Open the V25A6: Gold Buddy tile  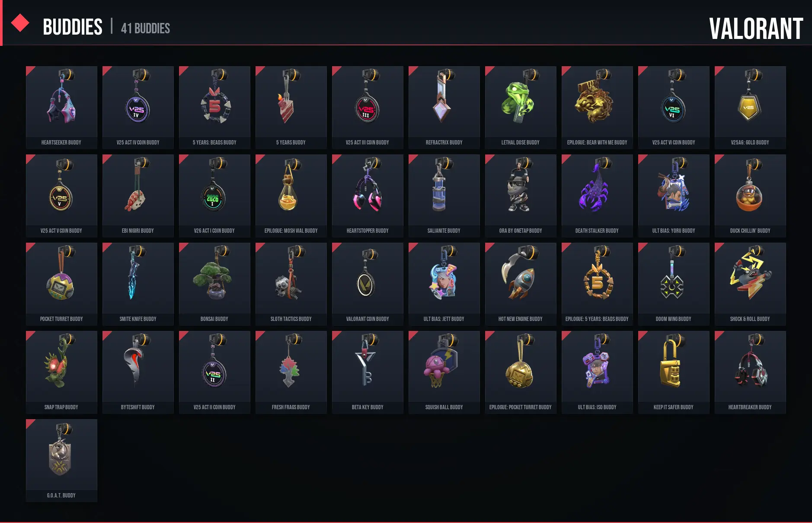click(750, 107)
